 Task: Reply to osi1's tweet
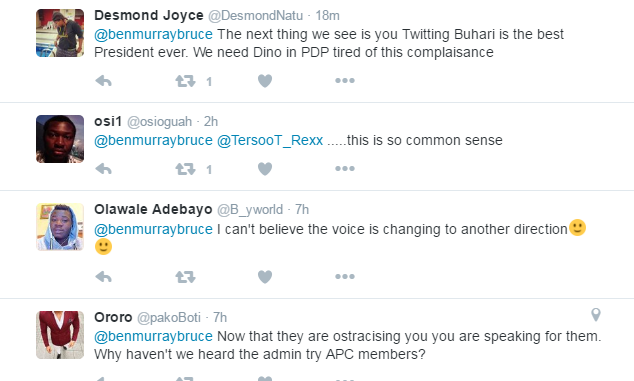[104, 169]
